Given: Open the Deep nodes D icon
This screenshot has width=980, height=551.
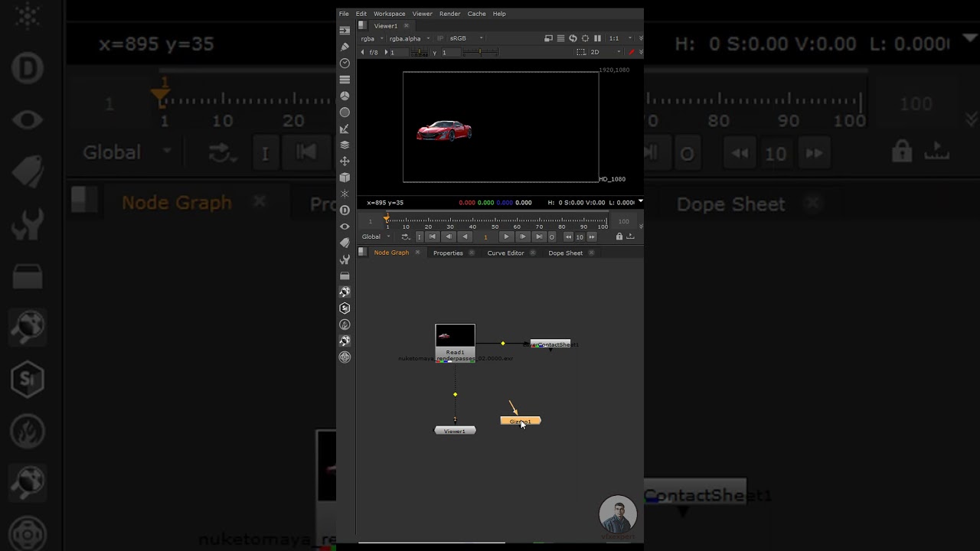Looking at the screenshot, I should pos(345,210).
